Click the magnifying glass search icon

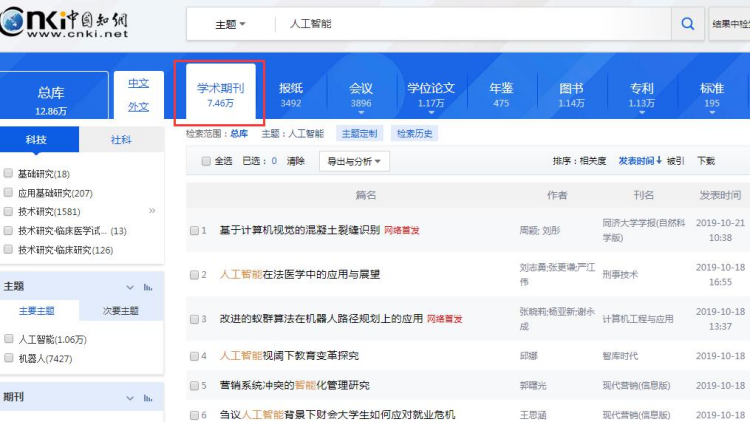687,23
